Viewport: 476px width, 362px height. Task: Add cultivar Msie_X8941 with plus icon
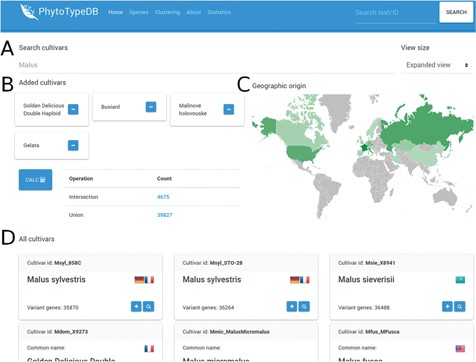point(447,306)
